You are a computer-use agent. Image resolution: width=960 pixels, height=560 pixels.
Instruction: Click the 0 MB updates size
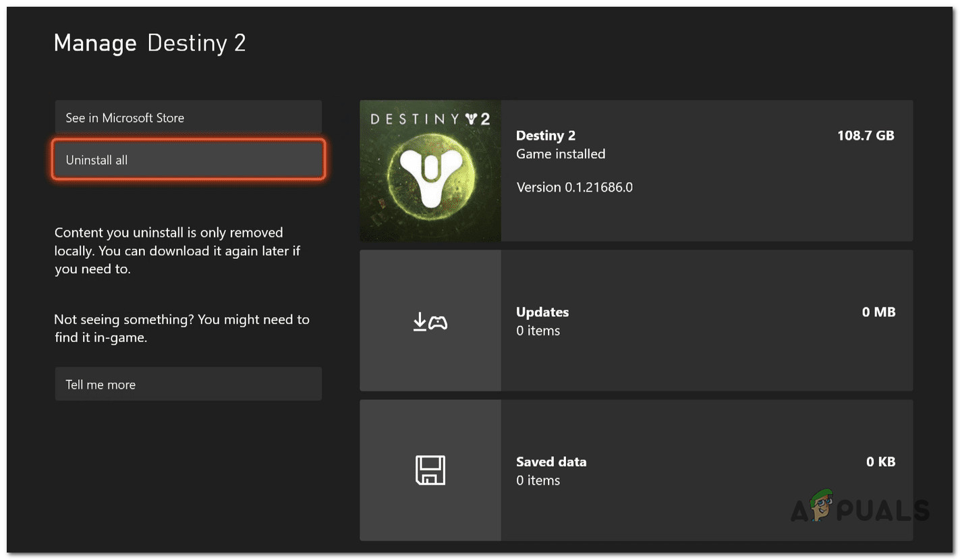tap(878, 312)
